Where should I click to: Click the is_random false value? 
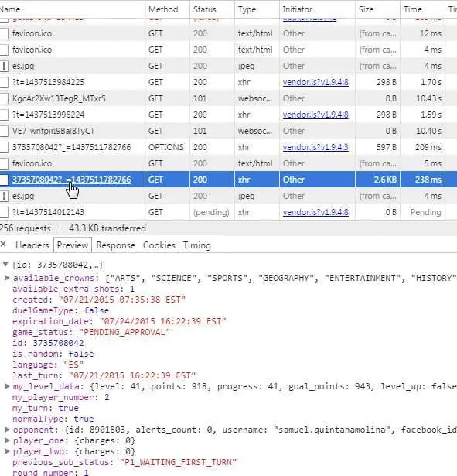(x=81, y=354)
